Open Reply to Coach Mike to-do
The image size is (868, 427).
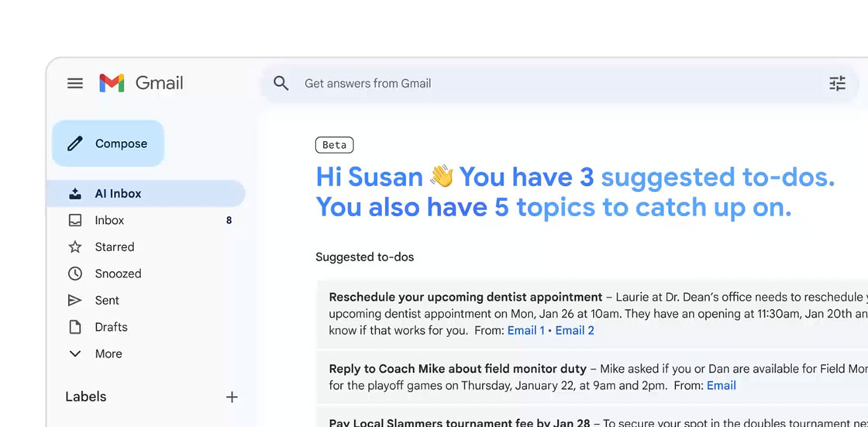[458, 369]
